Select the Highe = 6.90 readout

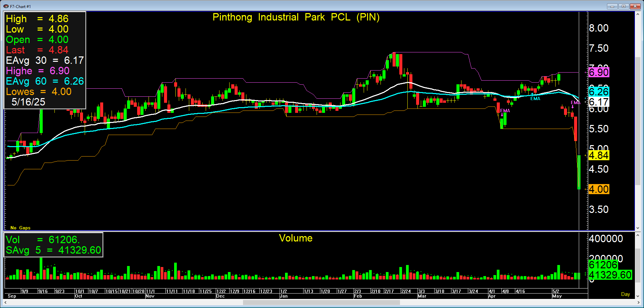coord(38,71)
